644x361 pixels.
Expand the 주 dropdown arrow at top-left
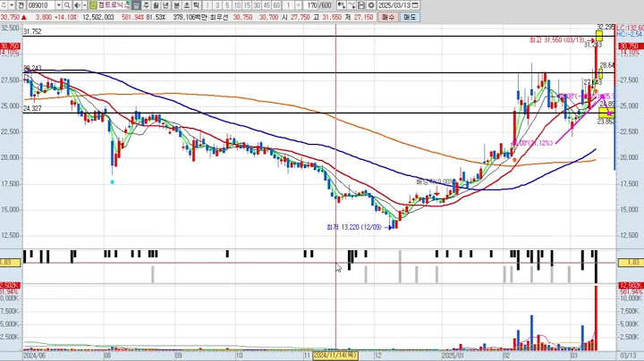coord(11,5)
